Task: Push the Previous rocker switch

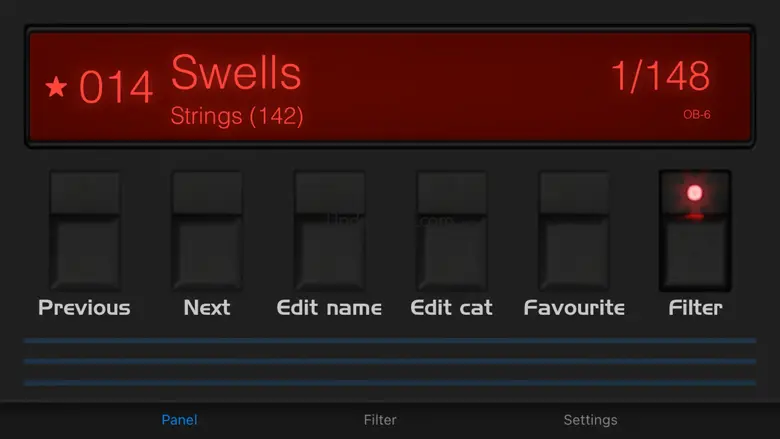Action: (x=85, y=231)
